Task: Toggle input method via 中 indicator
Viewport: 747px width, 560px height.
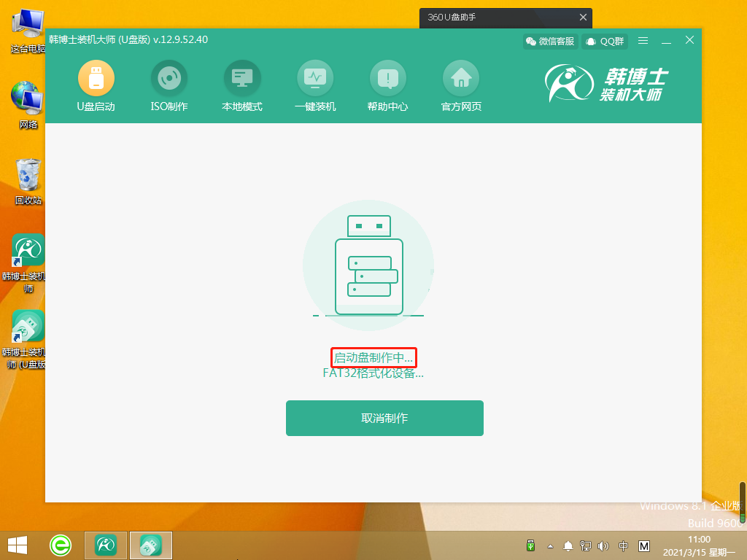Action: [624, 545]
